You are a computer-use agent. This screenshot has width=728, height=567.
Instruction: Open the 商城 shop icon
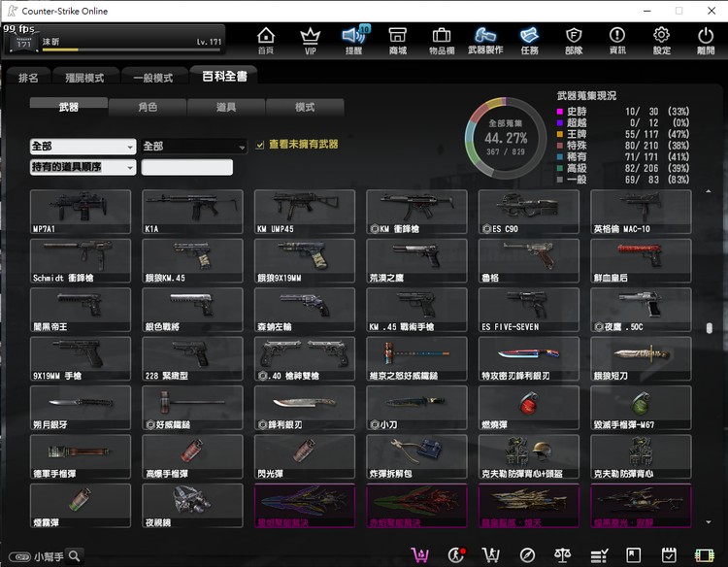(x=398, y=41)
